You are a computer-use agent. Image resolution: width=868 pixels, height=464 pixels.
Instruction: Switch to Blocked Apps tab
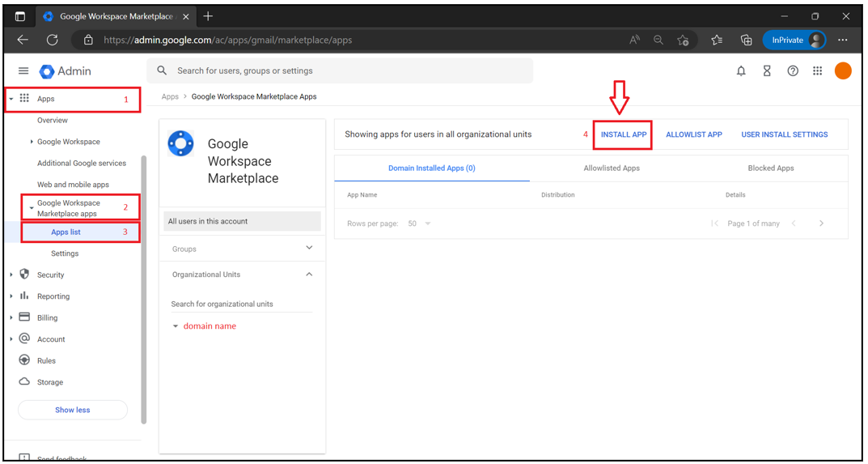click(771, 168)
